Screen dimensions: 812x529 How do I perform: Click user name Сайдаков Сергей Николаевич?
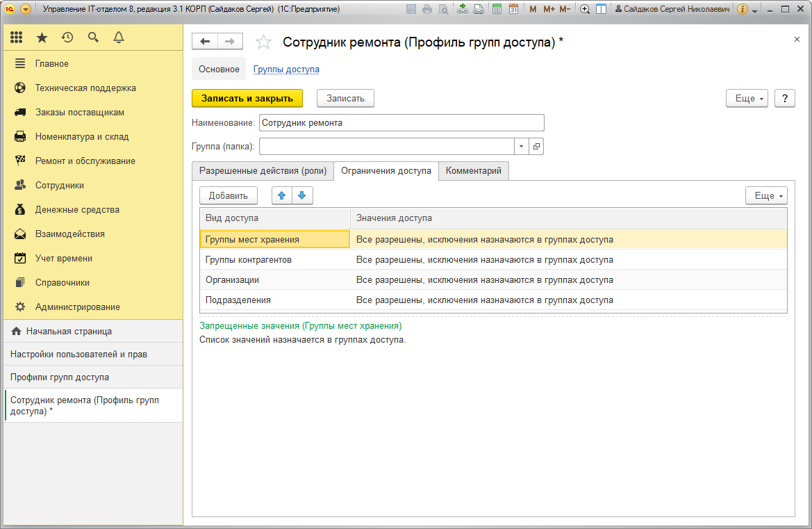672,9
